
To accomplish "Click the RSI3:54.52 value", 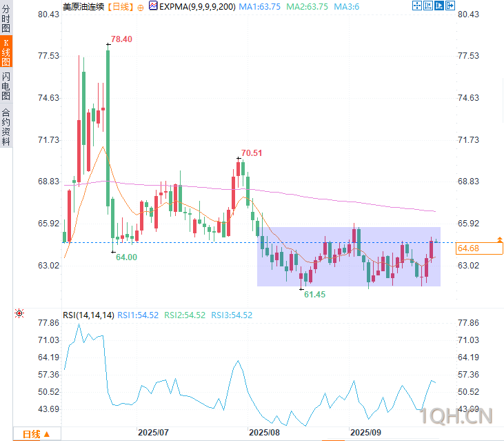I will (x=232, y=315).
